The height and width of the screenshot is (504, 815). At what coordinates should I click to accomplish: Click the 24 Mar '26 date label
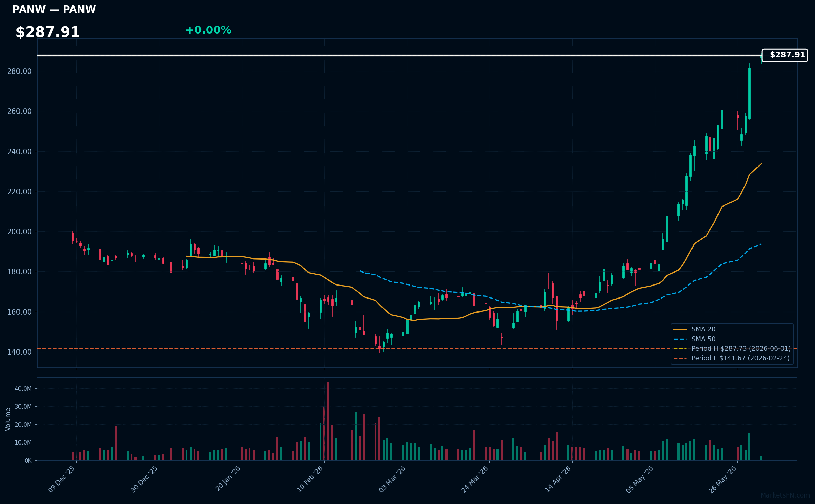(475, 479)
